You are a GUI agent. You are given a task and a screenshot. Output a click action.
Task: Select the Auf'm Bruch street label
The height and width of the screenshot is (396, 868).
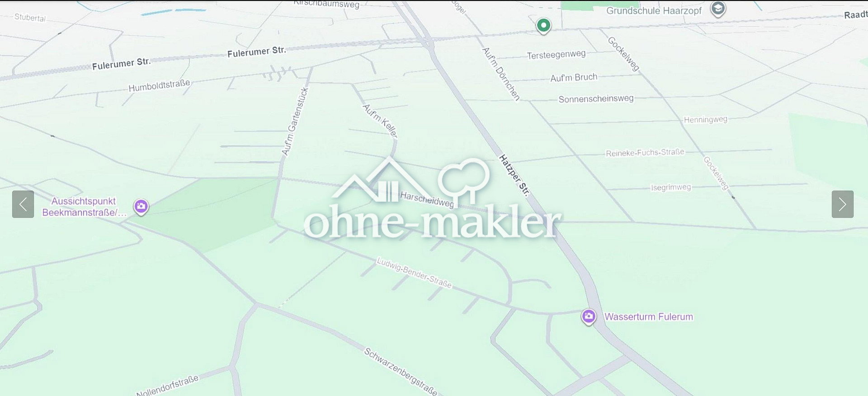[574, 78]
